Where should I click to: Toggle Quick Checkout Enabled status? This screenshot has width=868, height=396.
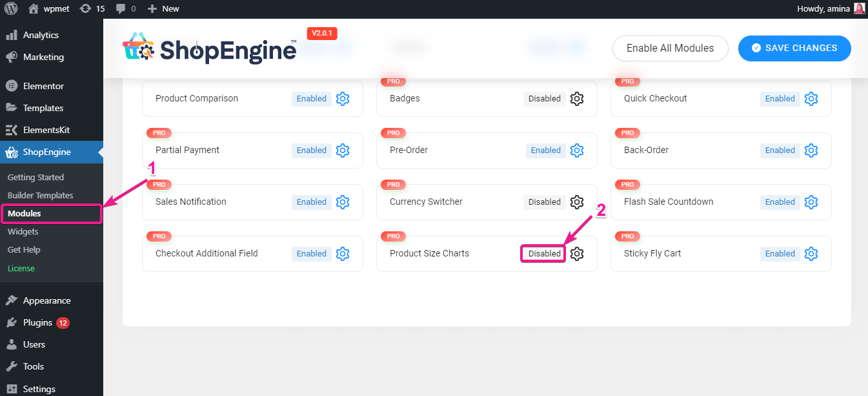click(x=780, y=99)
